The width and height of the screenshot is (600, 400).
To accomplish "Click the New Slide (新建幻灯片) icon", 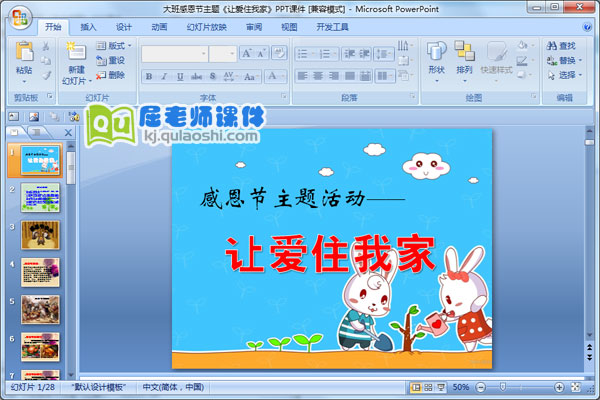I will click(x=76, y=54).
